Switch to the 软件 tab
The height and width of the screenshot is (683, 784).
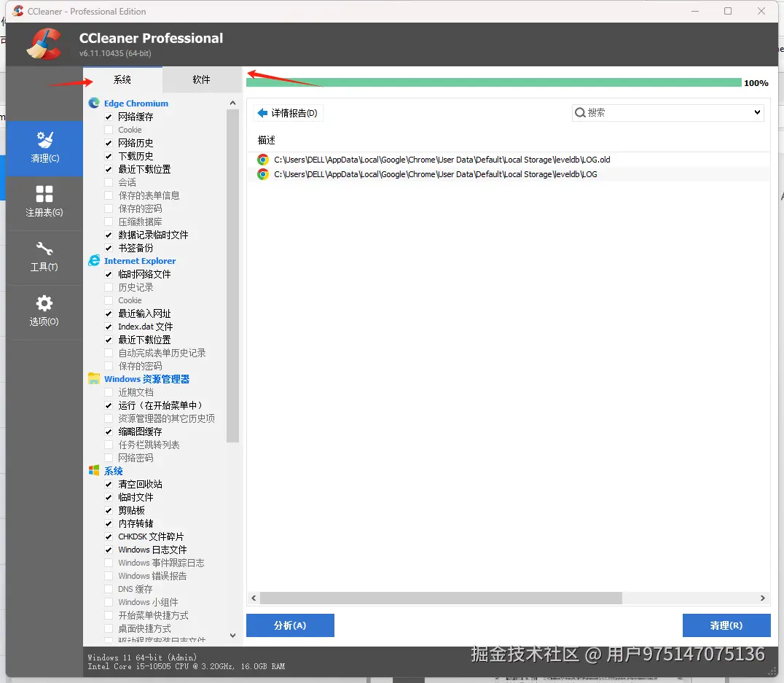click(202, 79)
